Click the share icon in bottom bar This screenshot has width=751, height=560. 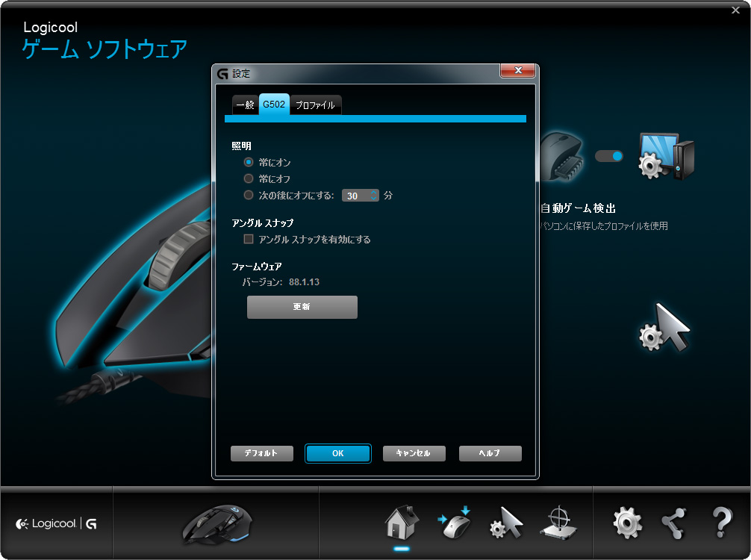pos(674,523)
